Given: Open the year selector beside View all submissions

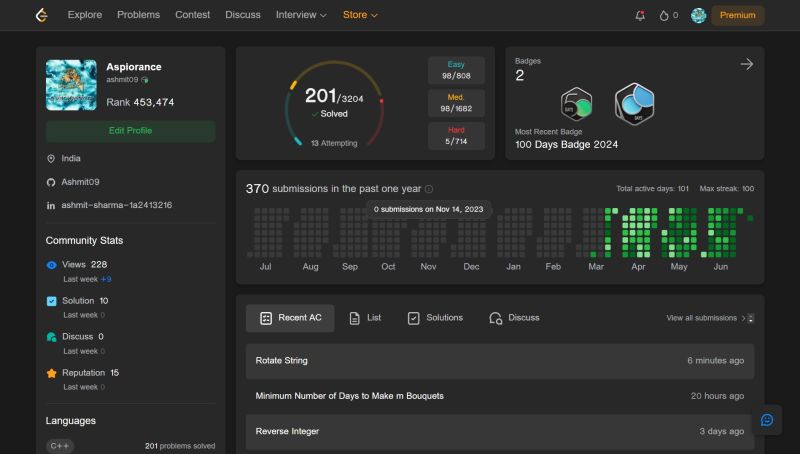Looking at the screenshot, I should [751, 318].
